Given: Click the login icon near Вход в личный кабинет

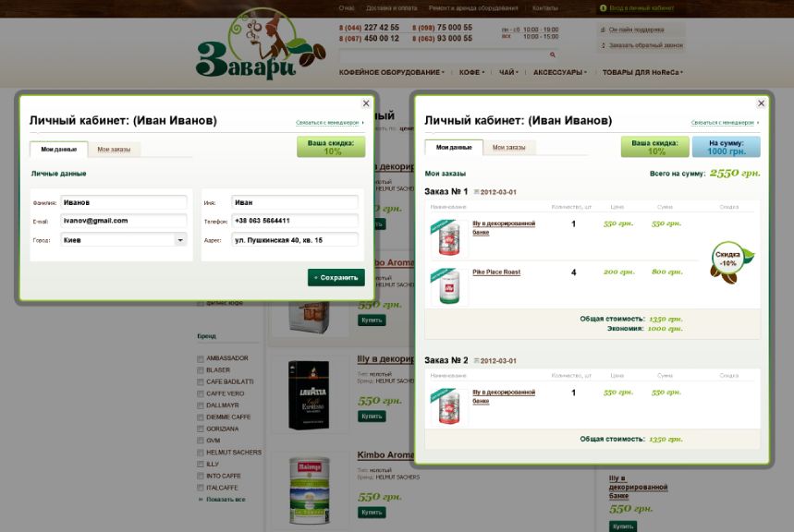Looking at the screenshot, I should coord(603,8).
